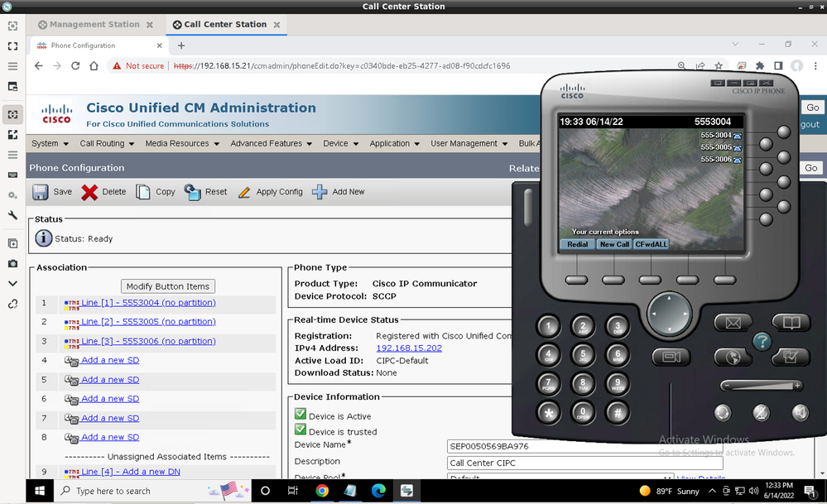Image resolution: width=827 pixels, height=504 pixels.
Task: Tap the mute microphone button on IP phone
Action: (761, 412)
